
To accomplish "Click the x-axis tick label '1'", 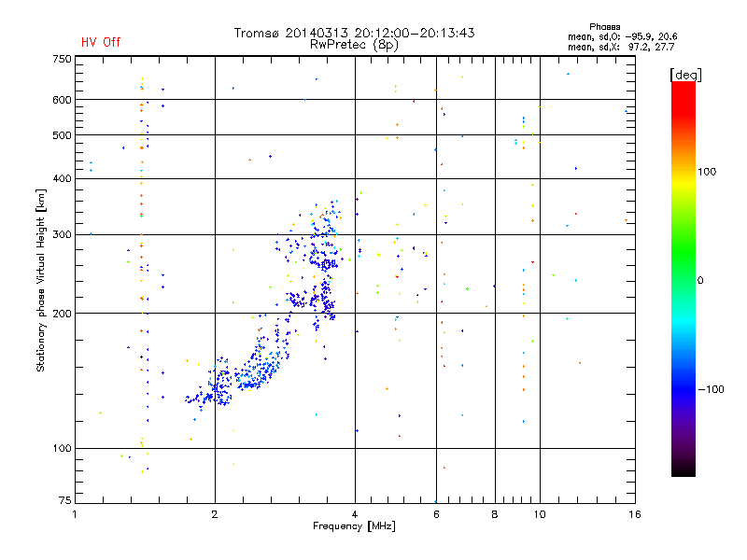I will (75, 514).
